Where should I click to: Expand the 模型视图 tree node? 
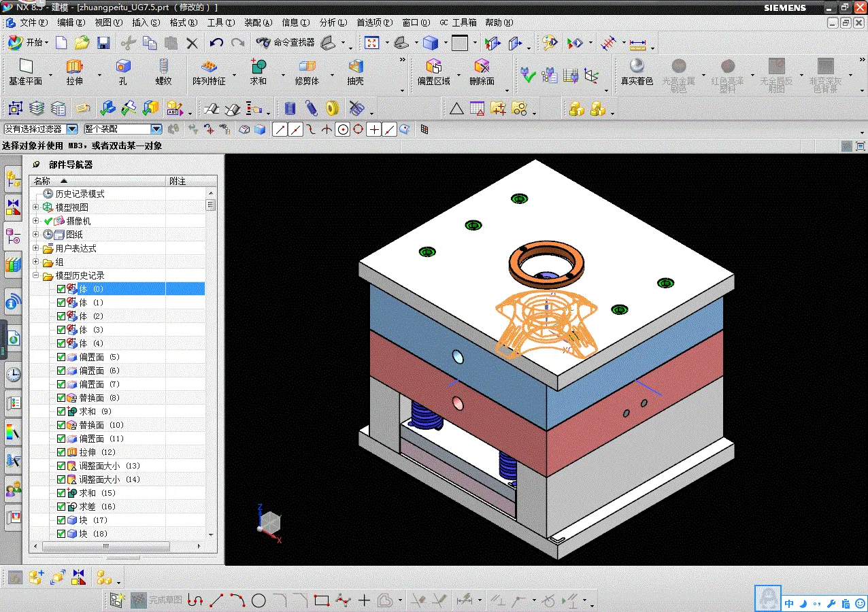(36, 207)
